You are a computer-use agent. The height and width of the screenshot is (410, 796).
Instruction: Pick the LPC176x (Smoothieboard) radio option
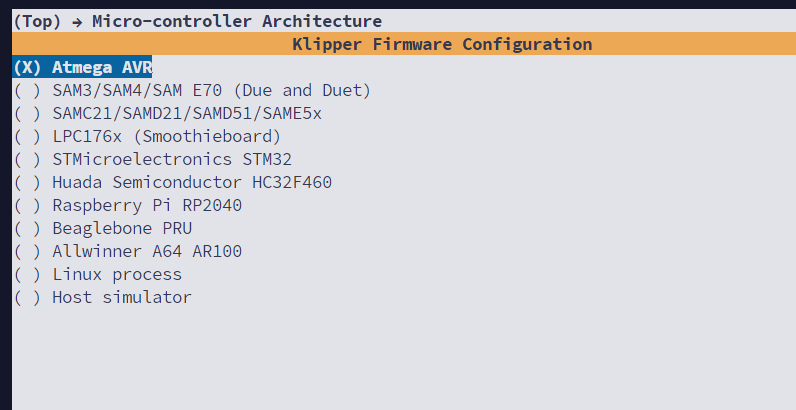[27, 136]
